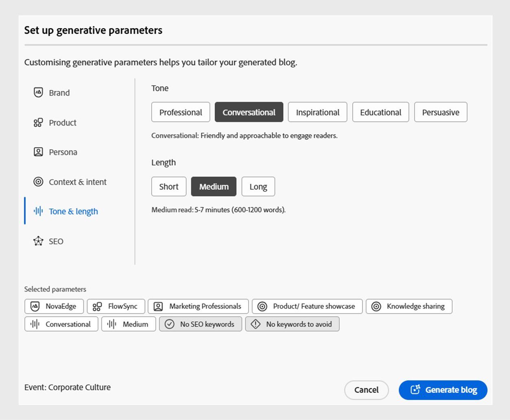
Task: Click the 'Event: Corporate Culture' text
Action: coord(68,387)
